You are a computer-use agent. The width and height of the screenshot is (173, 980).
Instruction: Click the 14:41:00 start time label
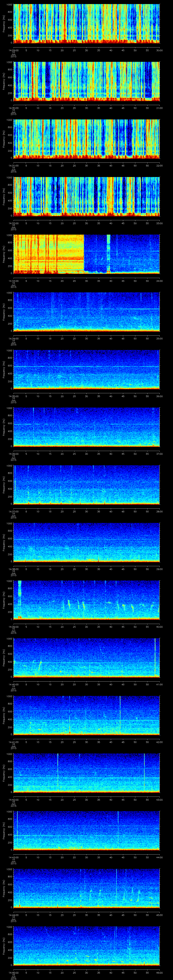tap(13, 742)
